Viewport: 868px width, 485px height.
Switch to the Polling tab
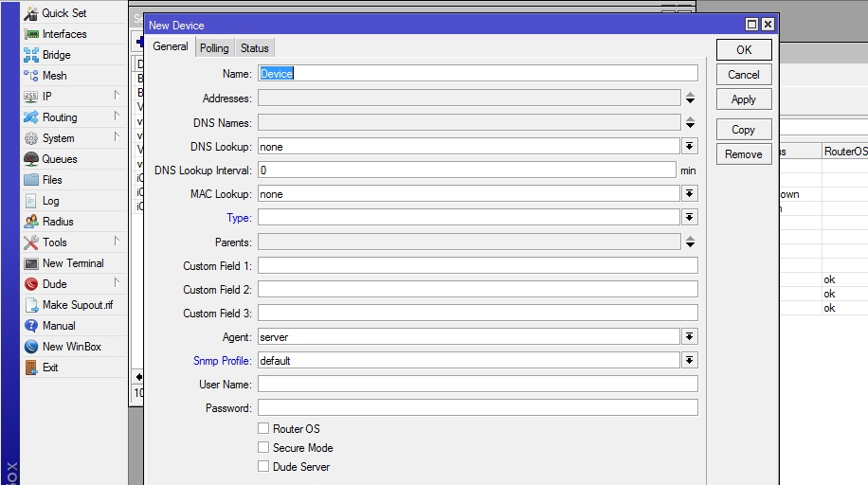(214, 48)
